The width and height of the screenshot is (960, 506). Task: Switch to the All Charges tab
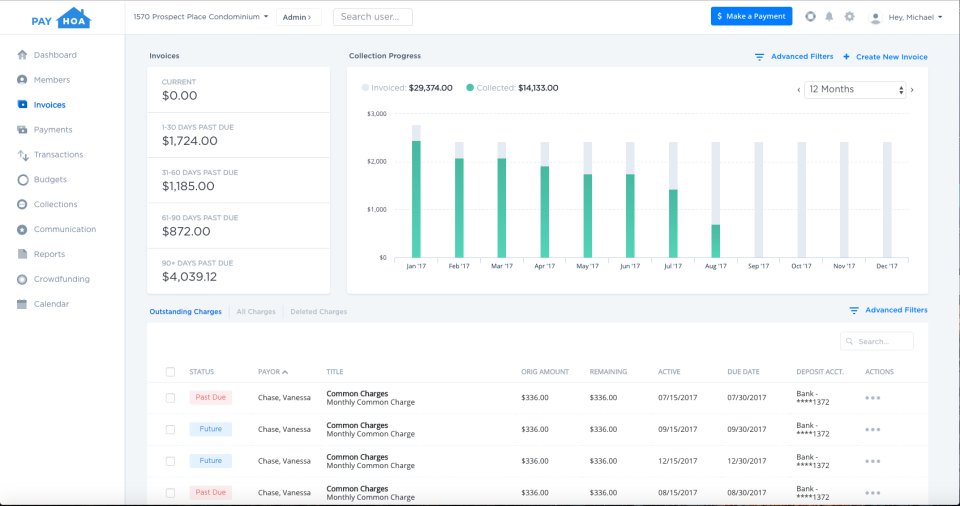[x=256, y=312]
